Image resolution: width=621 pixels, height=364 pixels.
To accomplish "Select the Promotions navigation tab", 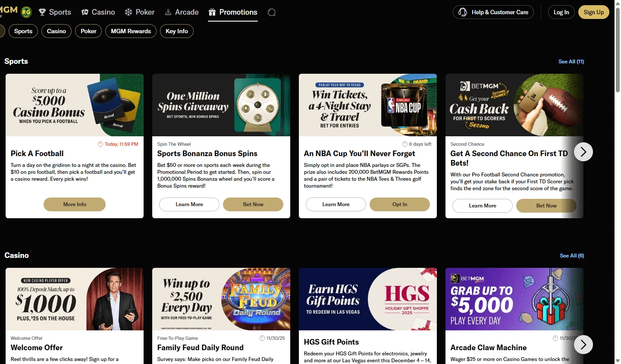I will pos(233,12).
